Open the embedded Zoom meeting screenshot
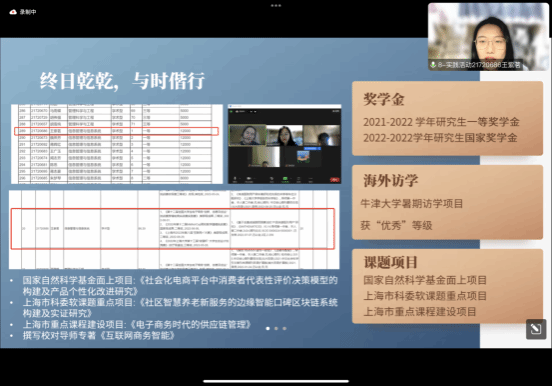Image resolution: width=552 pixels, height=386 pixels. pos(284,144)
